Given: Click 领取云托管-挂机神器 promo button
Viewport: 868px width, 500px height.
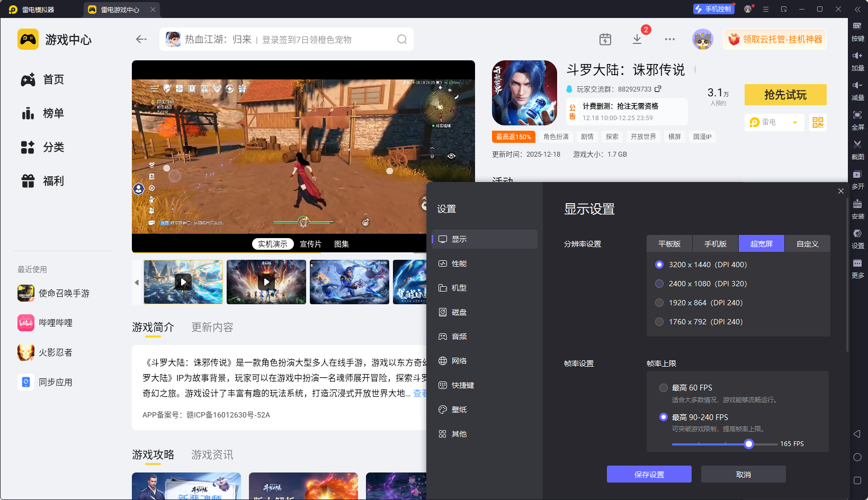Looking at the screenshot, I should click(775, 39).
